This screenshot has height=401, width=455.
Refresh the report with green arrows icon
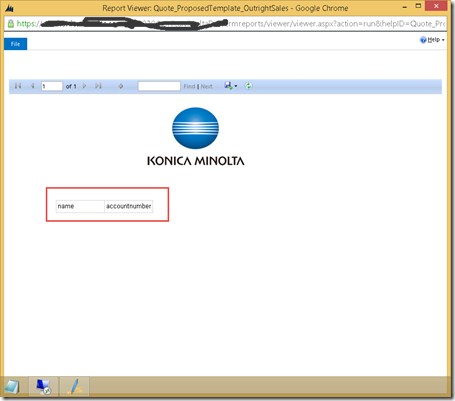point(248,86)
